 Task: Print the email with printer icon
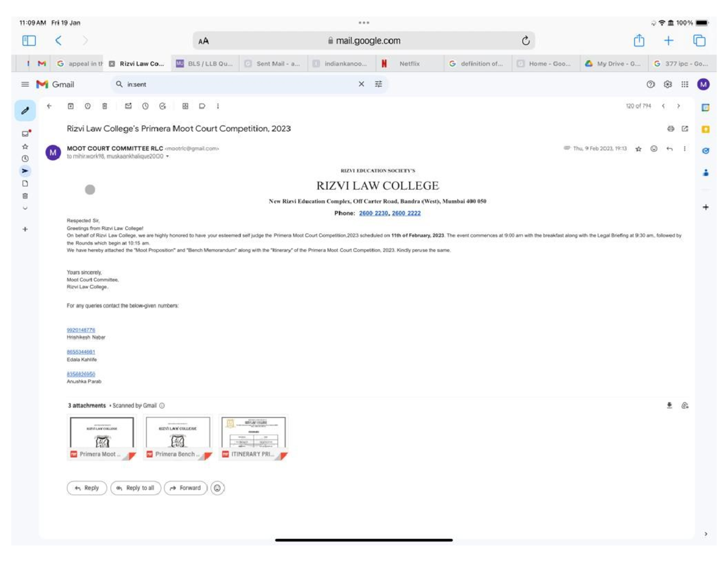pos(670,129)
